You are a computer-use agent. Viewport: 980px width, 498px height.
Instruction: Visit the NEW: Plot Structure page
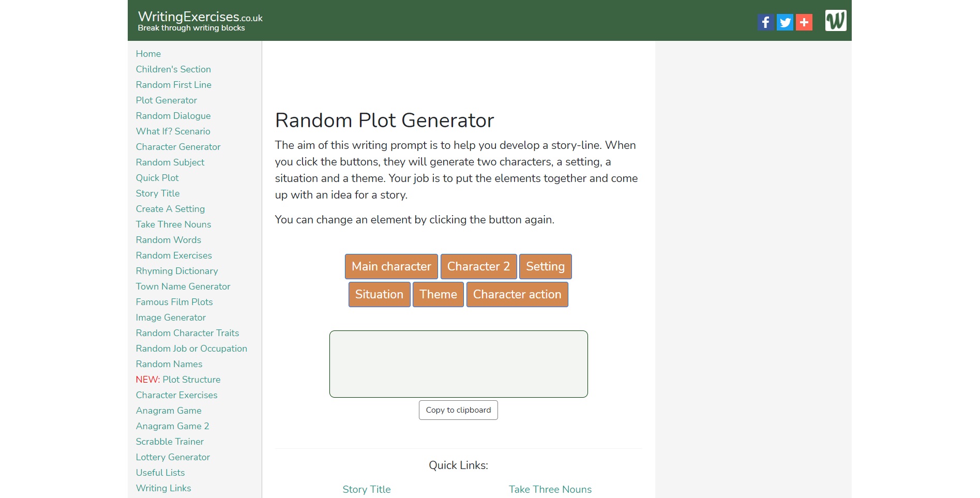coord(178,380)
